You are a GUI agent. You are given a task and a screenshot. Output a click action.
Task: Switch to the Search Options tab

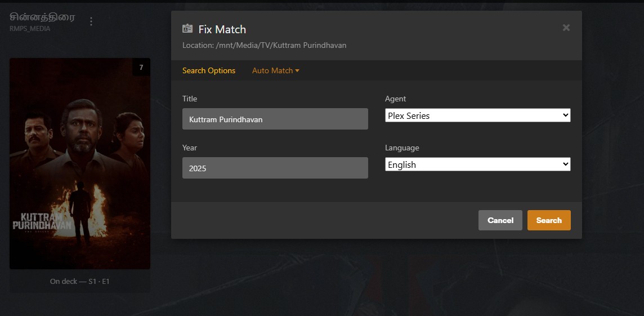tap(209, 70)
